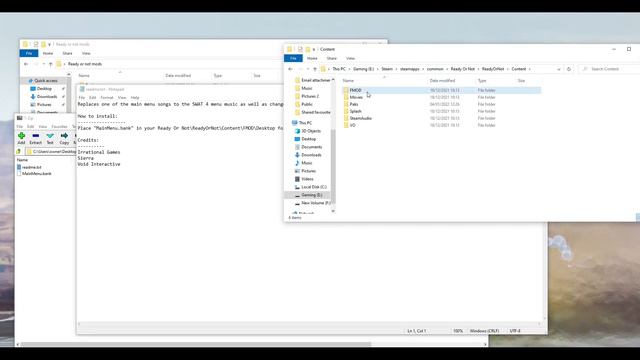Open the View tab in the Ready or not mods window

86,53
